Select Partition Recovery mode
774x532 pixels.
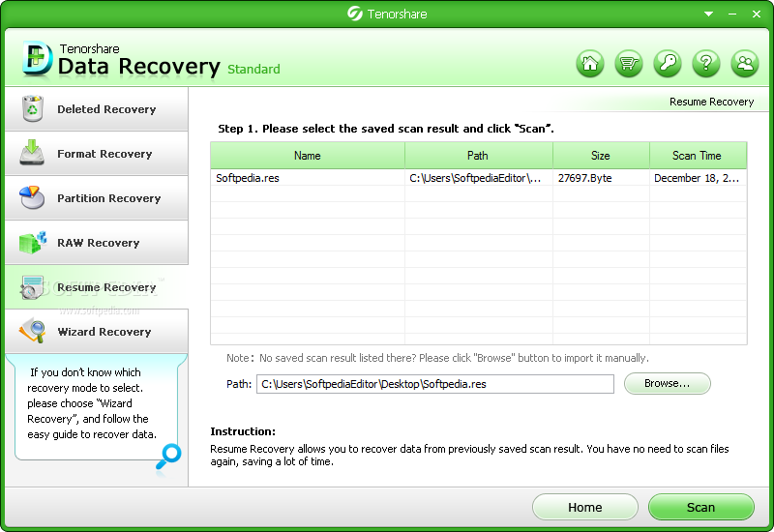coord(97,198)
